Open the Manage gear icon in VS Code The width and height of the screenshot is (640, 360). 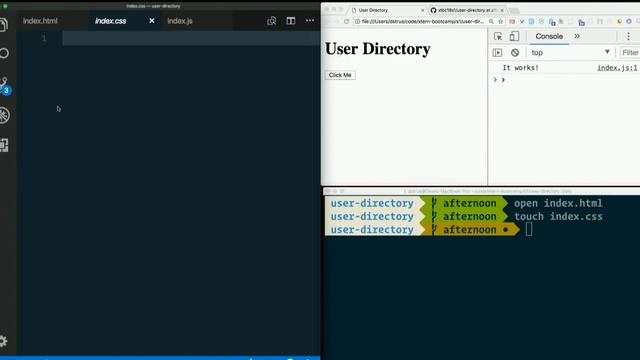pos(3,341)
